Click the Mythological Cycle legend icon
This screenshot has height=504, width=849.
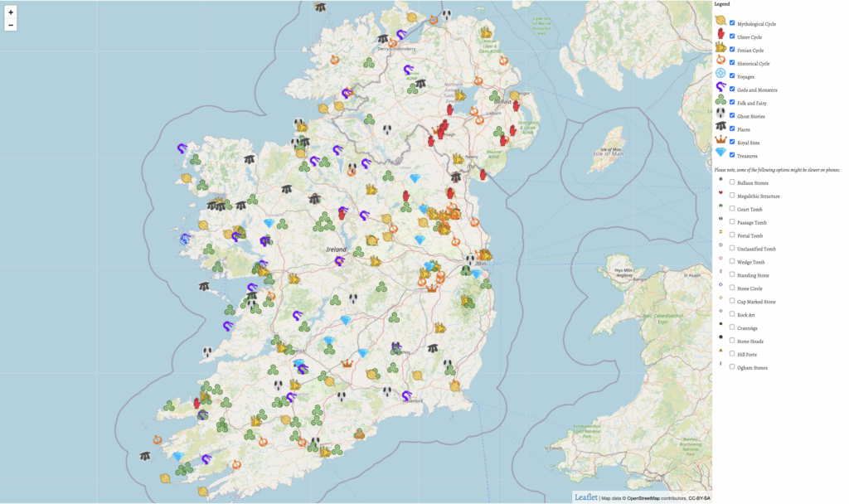click(720, 21)
